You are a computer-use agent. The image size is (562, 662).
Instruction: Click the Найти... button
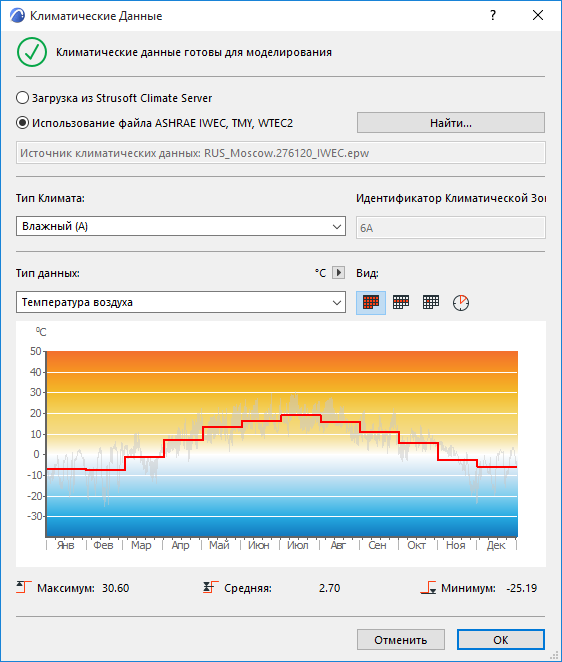pos(451,123)
